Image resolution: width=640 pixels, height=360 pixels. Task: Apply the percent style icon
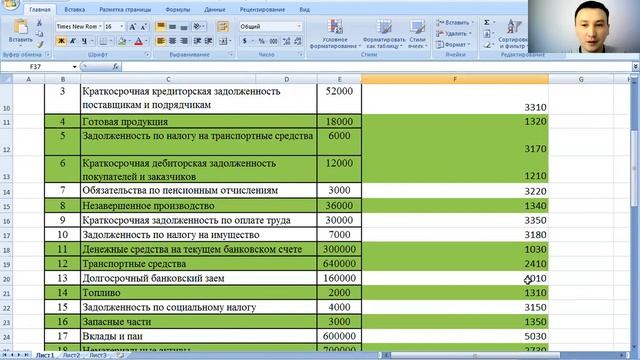262,41
